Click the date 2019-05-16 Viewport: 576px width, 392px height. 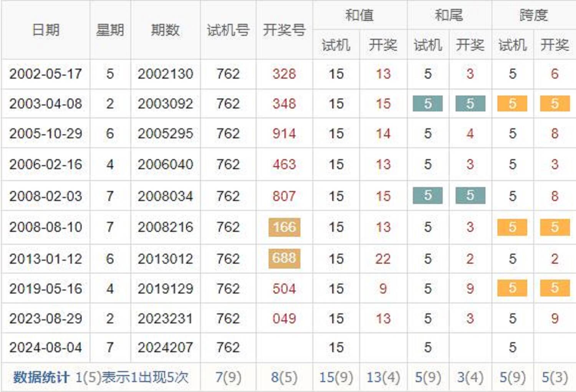click(x=45, y=289)
